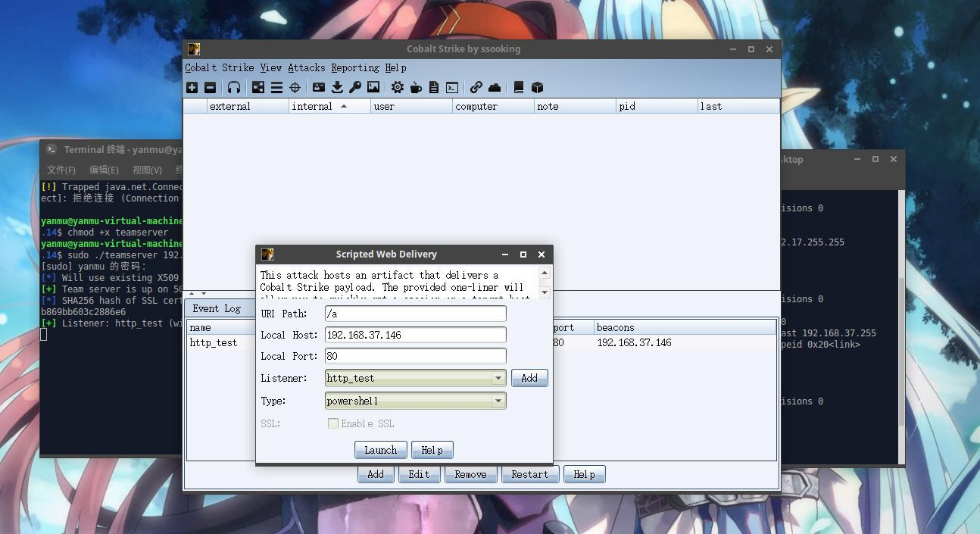
Task: Click description scroll-up arrow in dialog
Action: click(545, 272)
